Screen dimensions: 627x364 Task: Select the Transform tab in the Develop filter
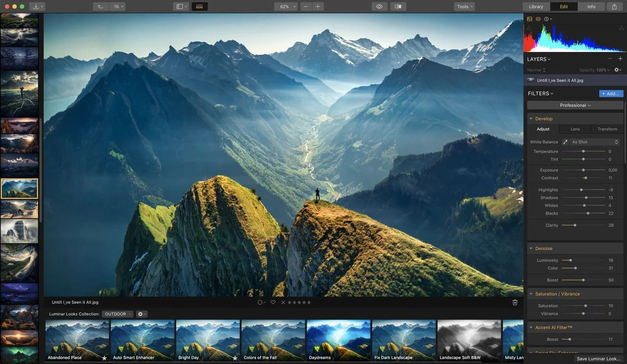coord(607,129)
